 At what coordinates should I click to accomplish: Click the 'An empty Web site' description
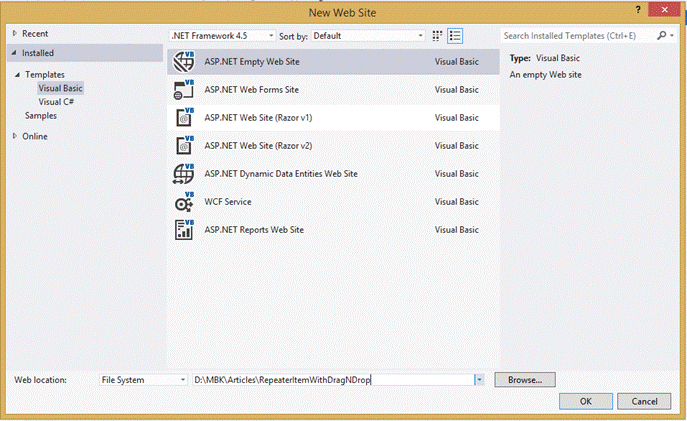pos(545,75)
